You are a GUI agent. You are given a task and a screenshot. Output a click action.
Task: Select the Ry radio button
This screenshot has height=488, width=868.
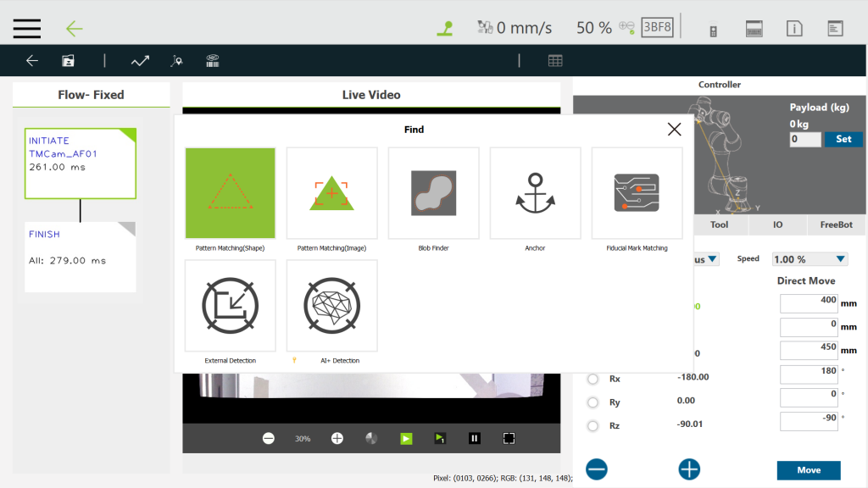[593, 402]
